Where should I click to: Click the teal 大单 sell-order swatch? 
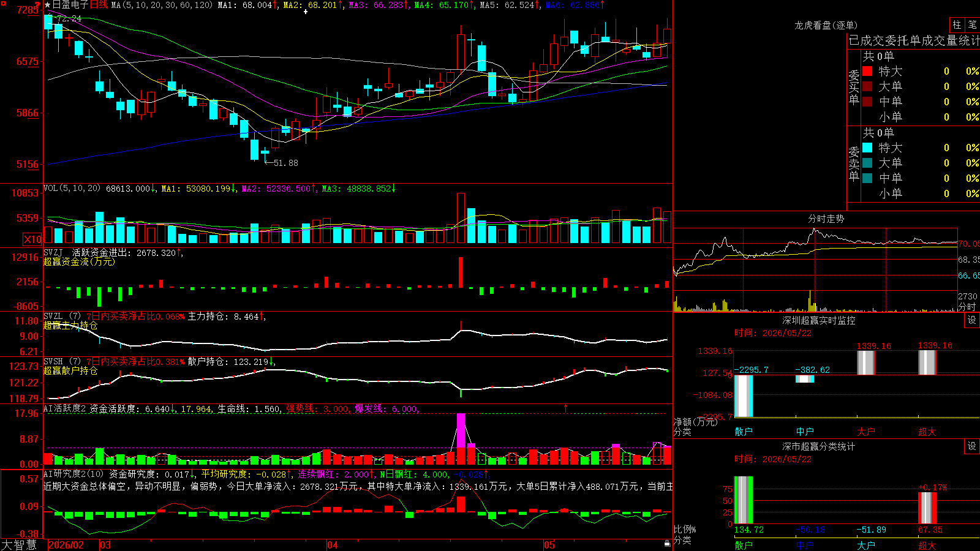(867, 163)
